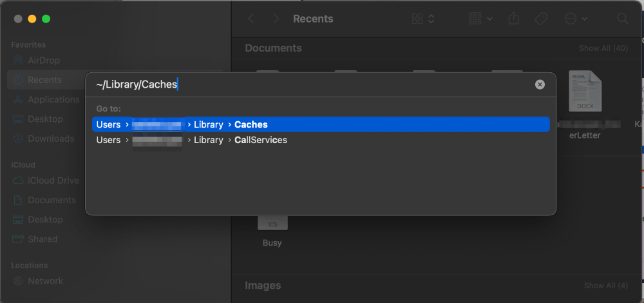This screenshot has width=644, height=303.
Task: Click Show All (40) for Documents
Action: (x=603, y=49)
